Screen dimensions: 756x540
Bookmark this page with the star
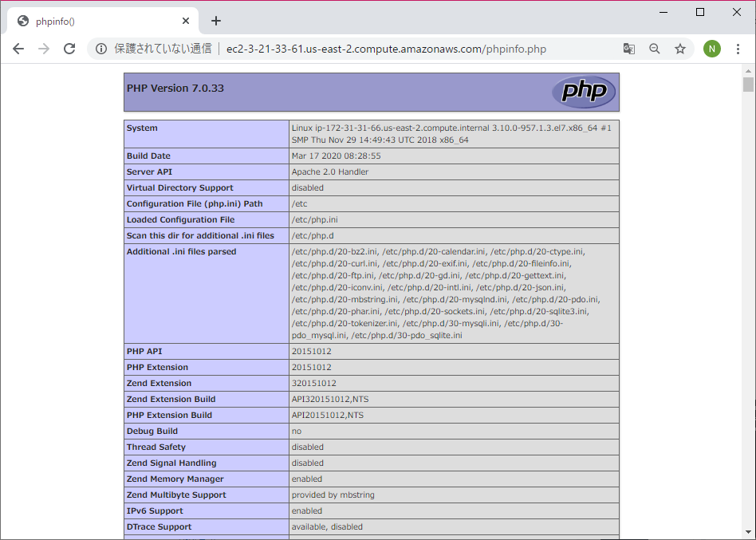[679, 49]
